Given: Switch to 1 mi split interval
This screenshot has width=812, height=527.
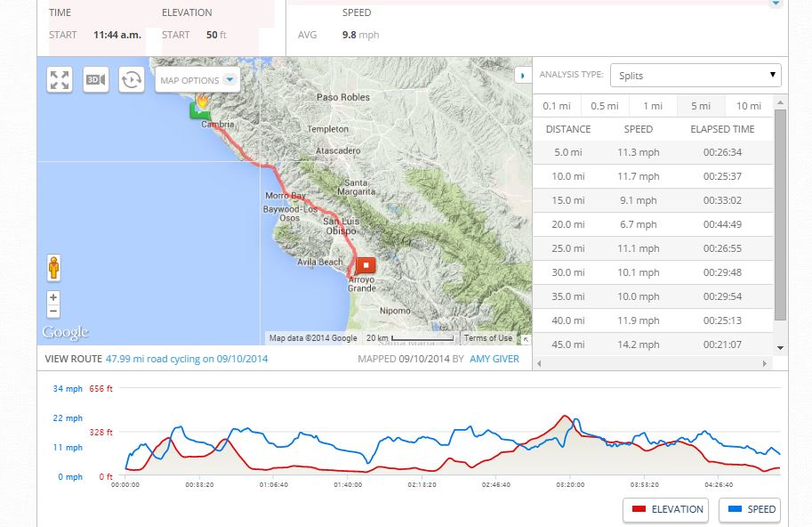Looking at the screenshot, I should pyautogui.click(x=653, y=106).
